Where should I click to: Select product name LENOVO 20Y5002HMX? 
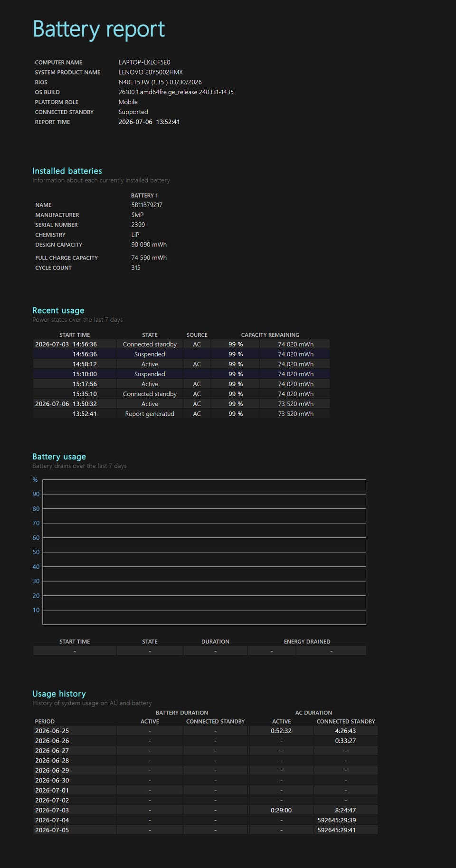(x=151, y=72)
